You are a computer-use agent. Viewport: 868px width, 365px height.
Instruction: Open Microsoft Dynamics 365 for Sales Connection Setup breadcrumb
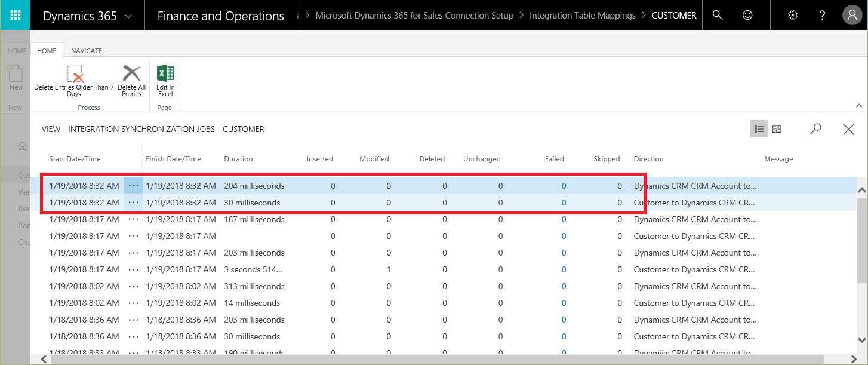click(414, 16)
